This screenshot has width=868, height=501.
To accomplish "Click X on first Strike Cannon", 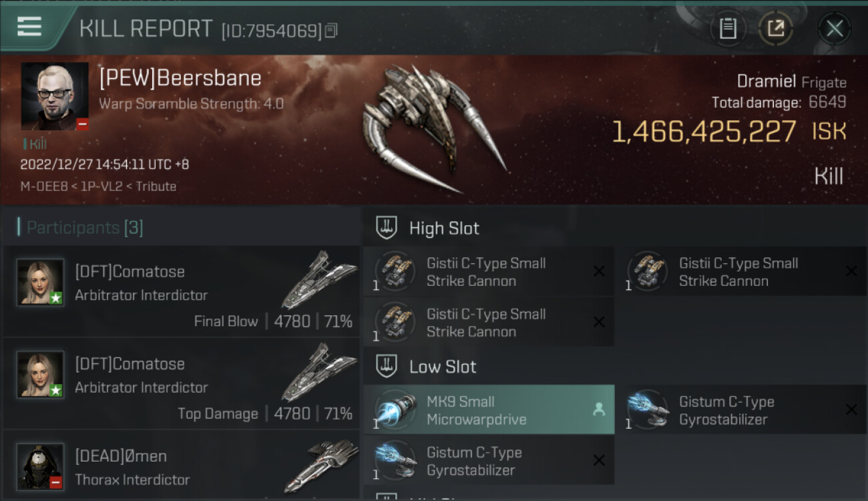I will pos(599,271).
